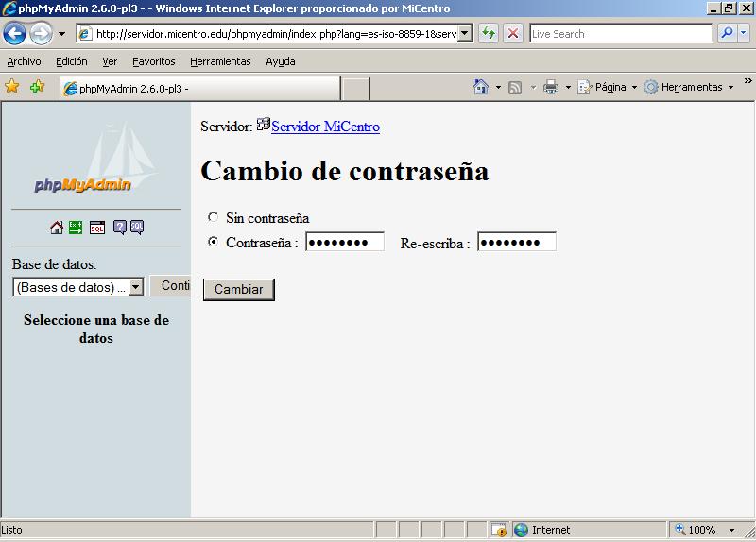Open the Archivo menu
This screenshot has width=756, height=542.
(x=24, y=61)
